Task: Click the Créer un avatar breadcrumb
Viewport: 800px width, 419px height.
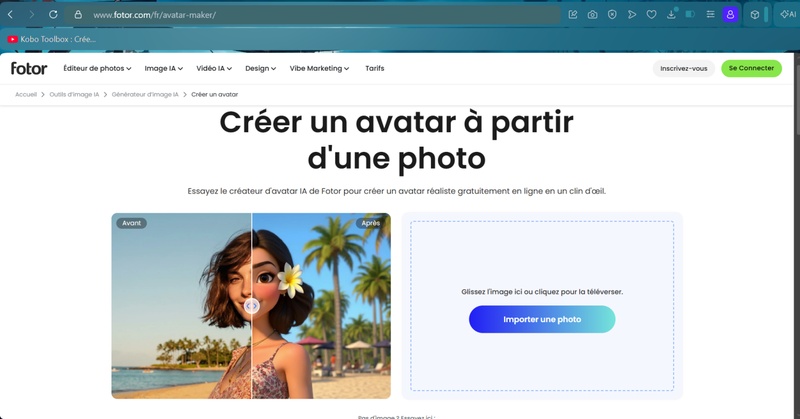Action: click(214, 94)
